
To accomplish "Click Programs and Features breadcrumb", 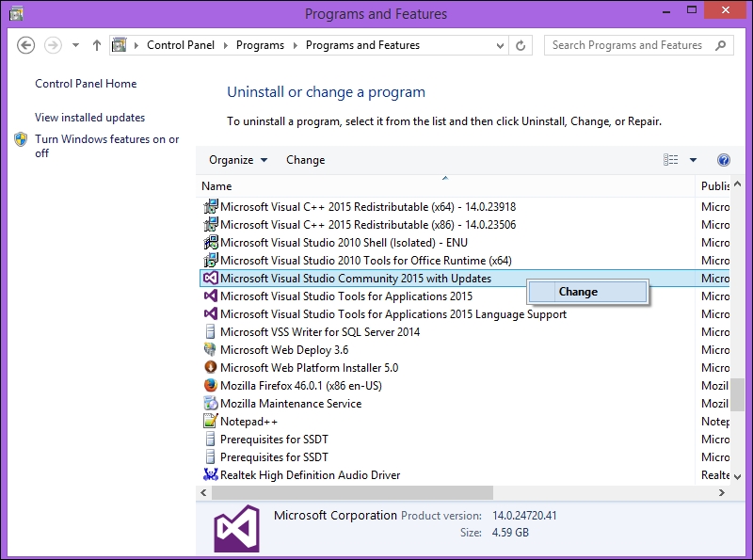I will pos(362,45).
